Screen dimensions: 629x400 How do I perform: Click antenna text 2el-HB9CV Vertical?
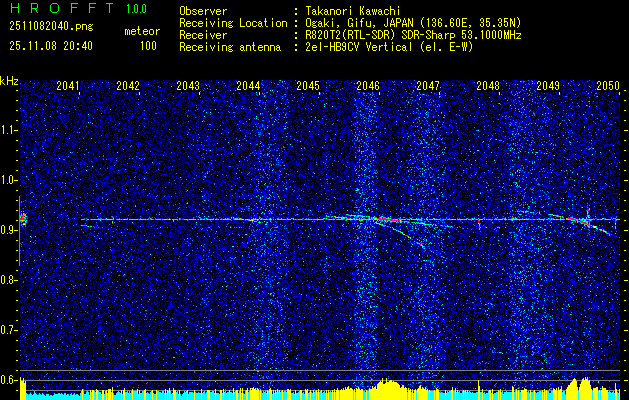point(359,47)
